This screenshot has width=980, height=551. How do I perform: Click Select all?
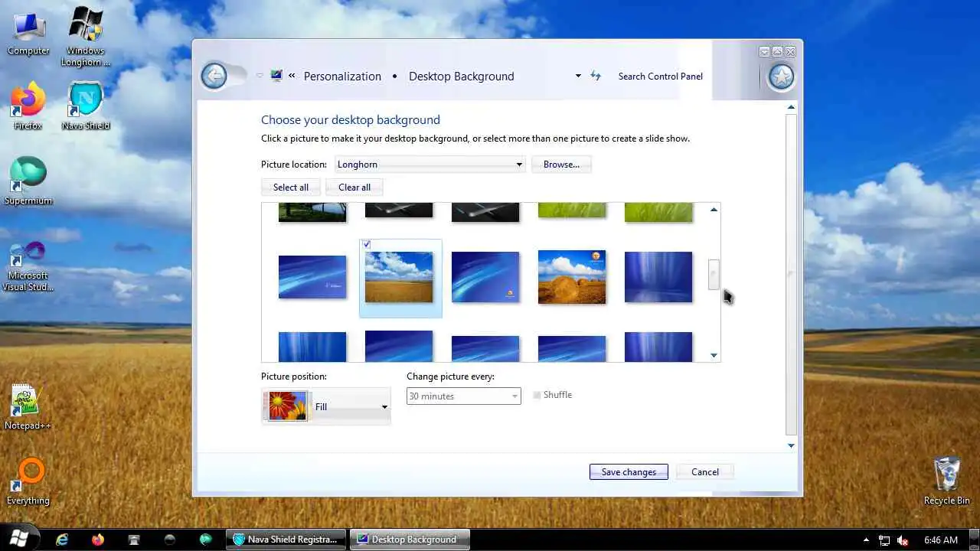pos(291,187)
